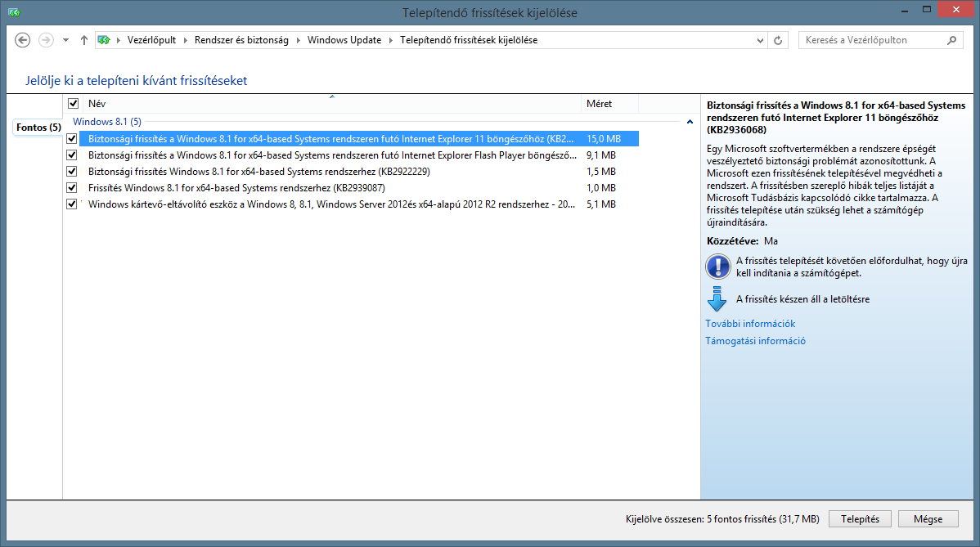Click the blue restart warning exclamation icon
This screenshot has height=547, width=980.
(x=717, y=267)
